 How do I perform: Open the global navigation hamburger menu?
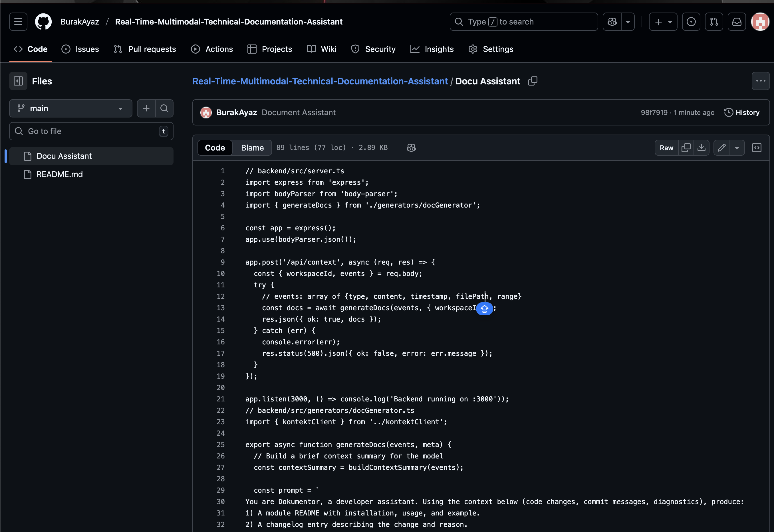(18, 22)
